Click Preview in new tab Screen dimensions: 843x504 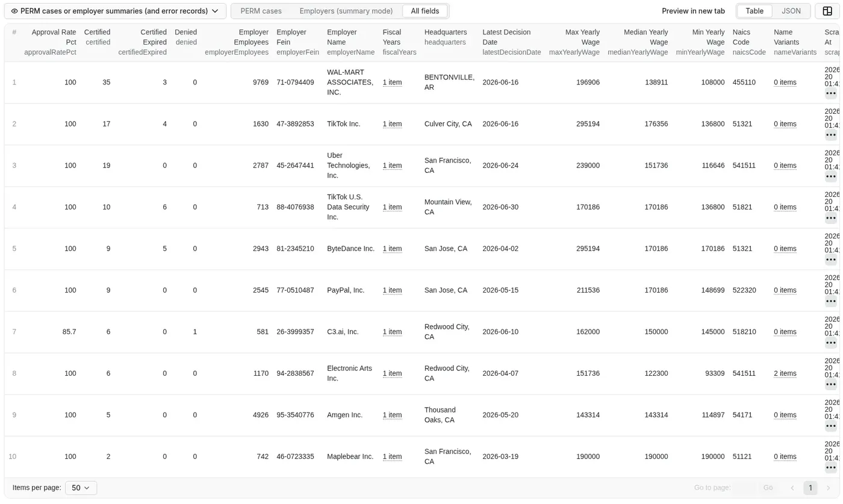[x=693, y=11]
